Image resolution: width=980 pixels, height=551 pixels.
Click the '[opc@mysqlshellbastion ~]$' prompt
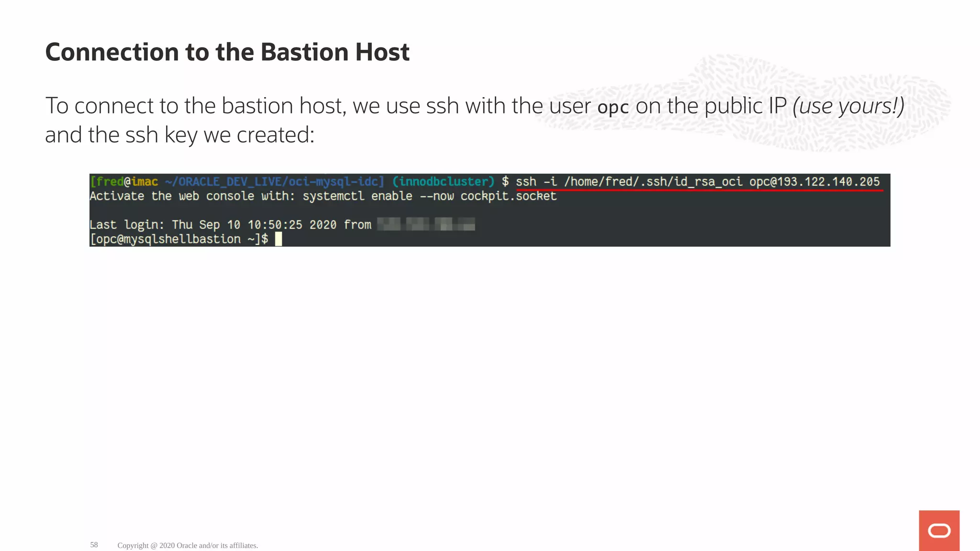coord(179,239)
